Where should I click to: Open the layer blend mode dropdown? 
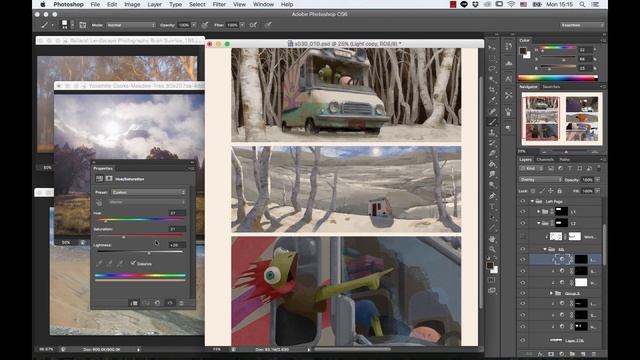point(541,180)
